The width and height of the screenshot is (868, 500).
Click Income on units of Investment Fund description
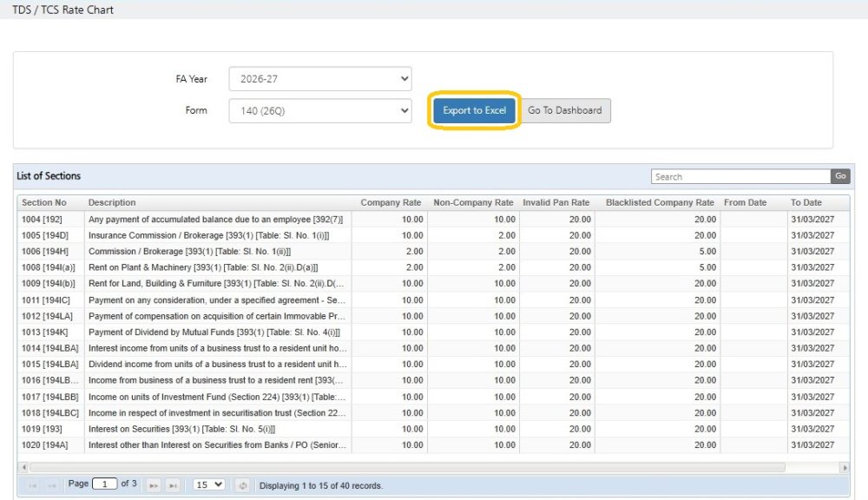tap(217, 397)
